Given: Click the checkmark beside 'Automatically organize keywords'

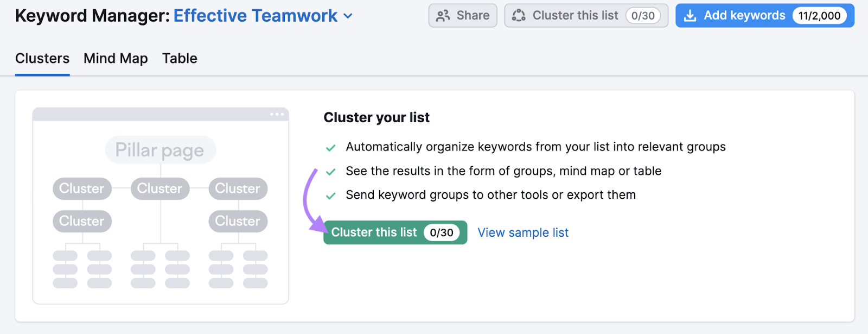Looking at the screenshot, I should pos(330,148).
